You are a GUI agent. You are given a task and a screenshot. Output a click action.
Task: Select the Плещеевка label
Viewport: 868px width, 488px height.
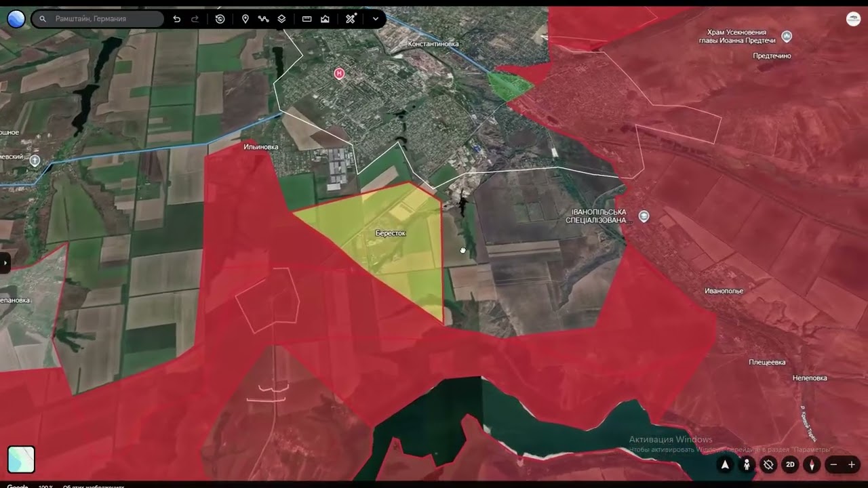point(767,363)
